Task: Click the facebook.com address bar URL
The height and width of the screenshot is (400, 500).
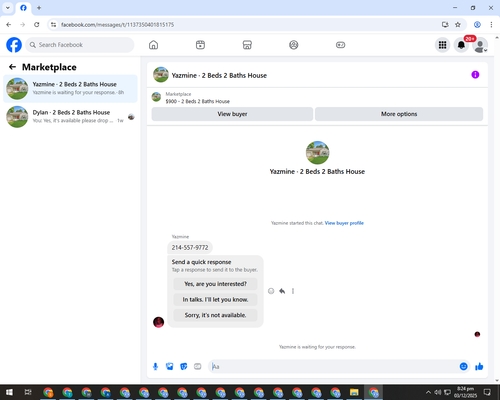Action: 117,25
